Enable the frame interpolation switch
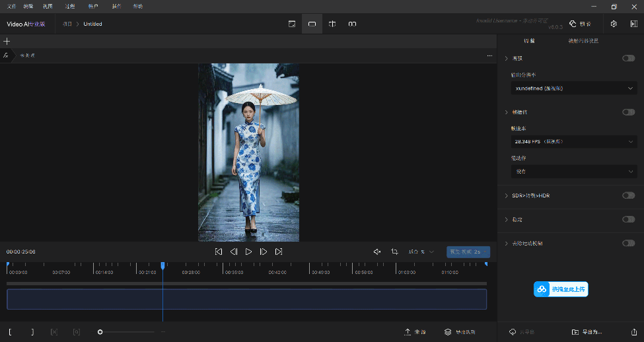This screenshot has width=644, height=342. tap(628, 112)
